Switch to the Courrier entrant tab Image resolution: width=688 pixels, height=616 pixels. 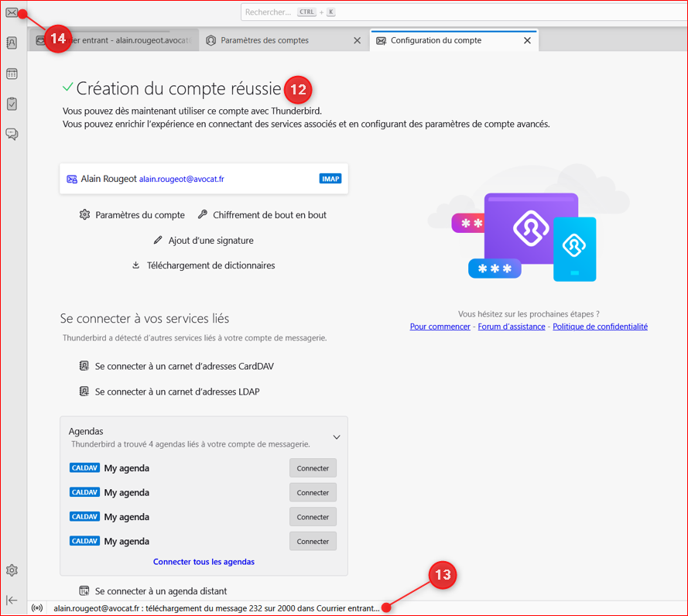pyautogui.click(x=114, y=40)
